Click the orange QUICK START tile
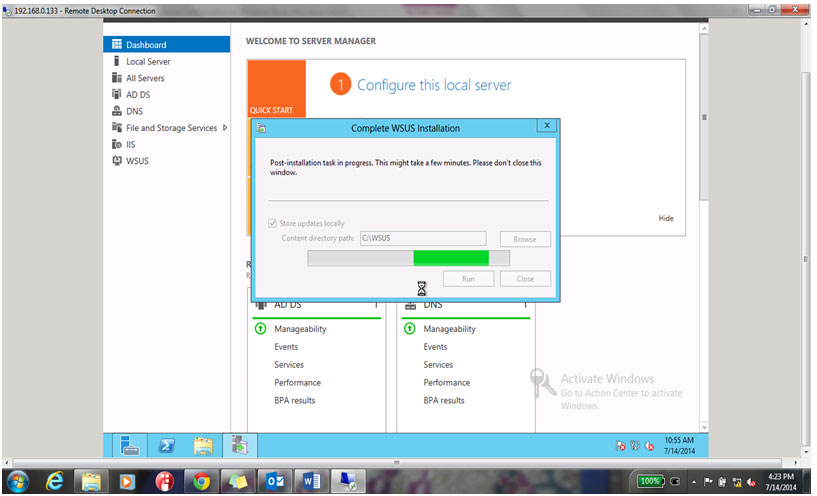Screen dimensions: 817x496 coord(276,89)
